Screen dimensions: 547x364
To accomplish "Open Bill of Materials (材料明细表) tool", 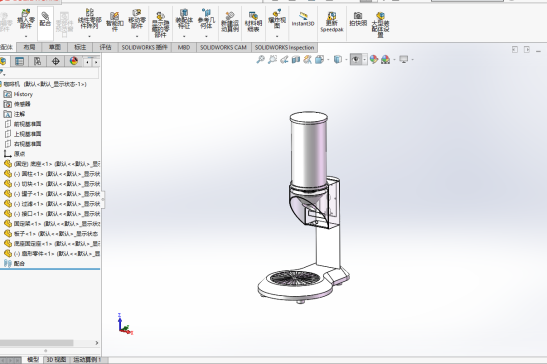I will tap(253, 22).
